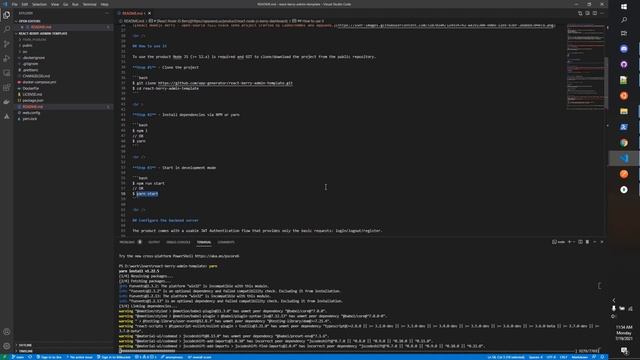
Task: Open Discord from the taskbar
Action: click(x=624, y=49)
